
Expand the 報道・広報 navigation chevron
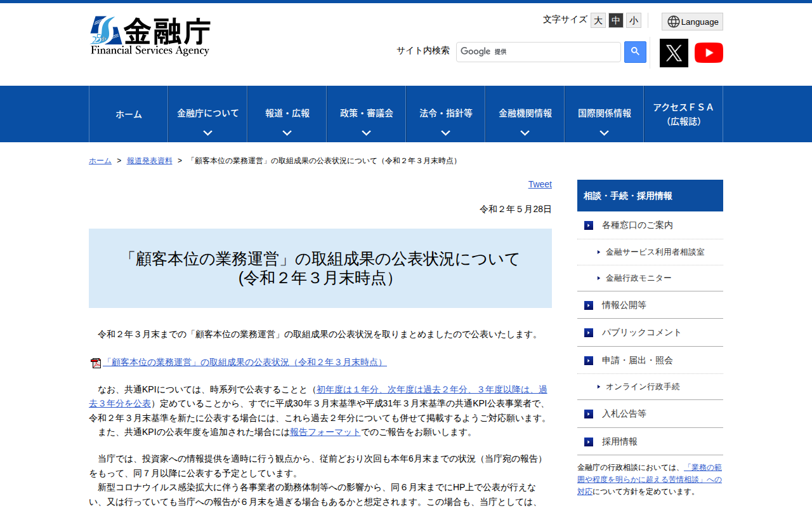[286, 133]
